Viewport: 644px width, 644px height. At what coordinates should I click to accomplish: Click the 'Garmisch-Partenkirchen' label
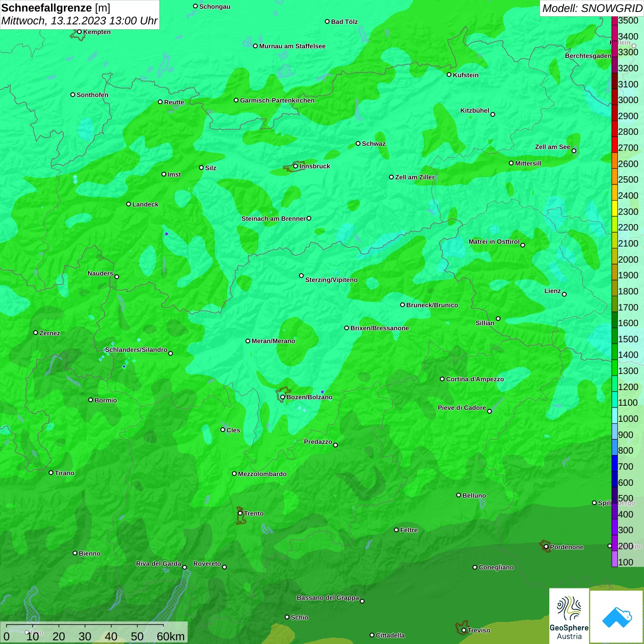(277, 100)
